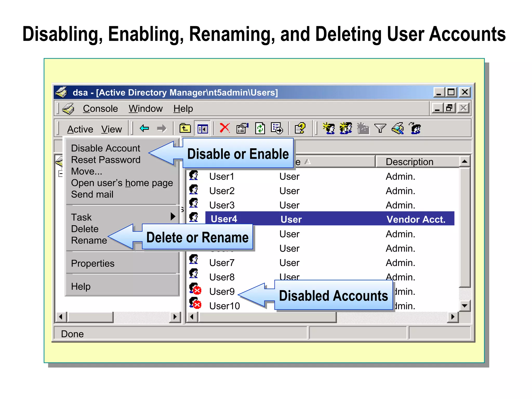Select Move... in the context menu

(87, 171)
